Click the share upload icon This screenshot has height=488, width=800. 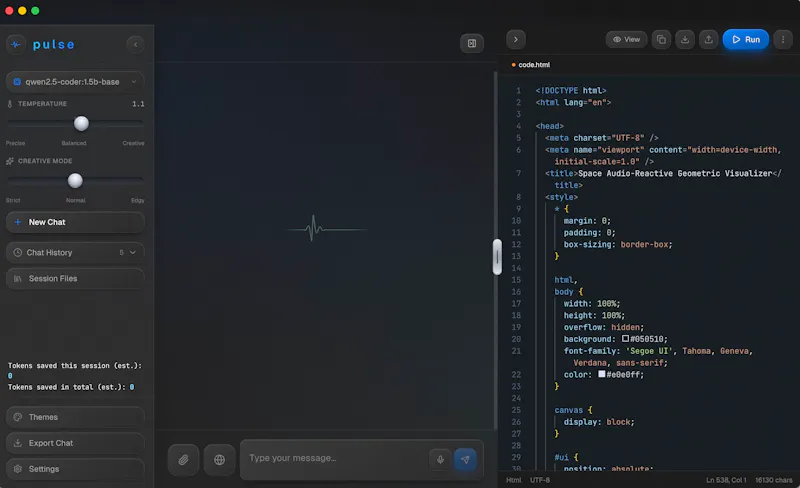(709, 39)
